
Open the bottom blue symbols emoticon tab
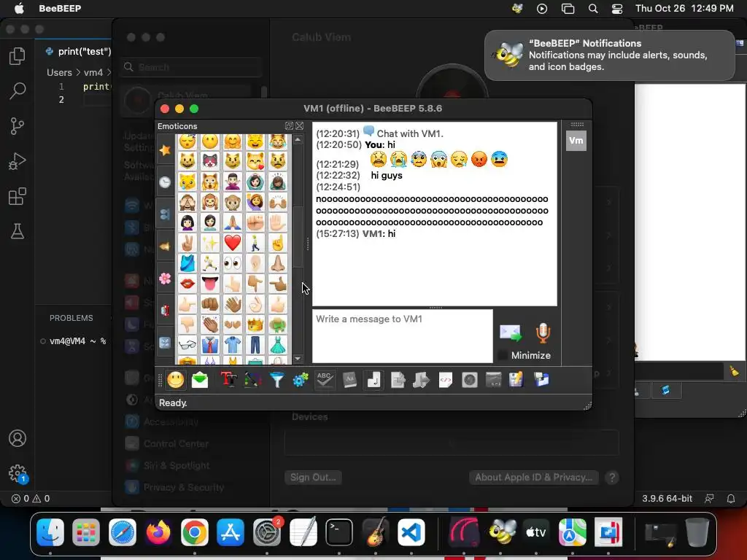coord(165,343)
